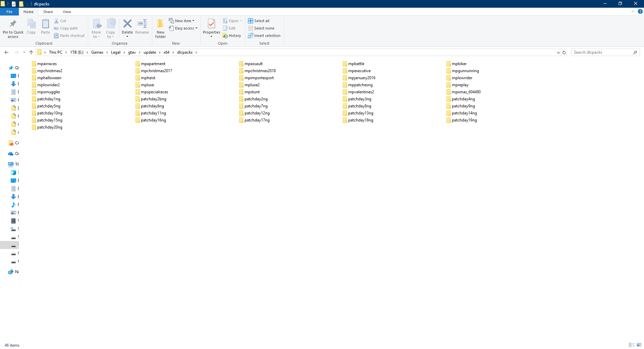Go up one folder level
This screenshot has height=349, width=644.
(31, 52)
